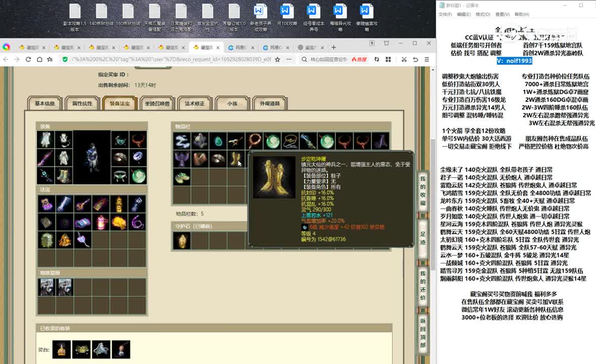Open a new browser tab

[334, 48]
